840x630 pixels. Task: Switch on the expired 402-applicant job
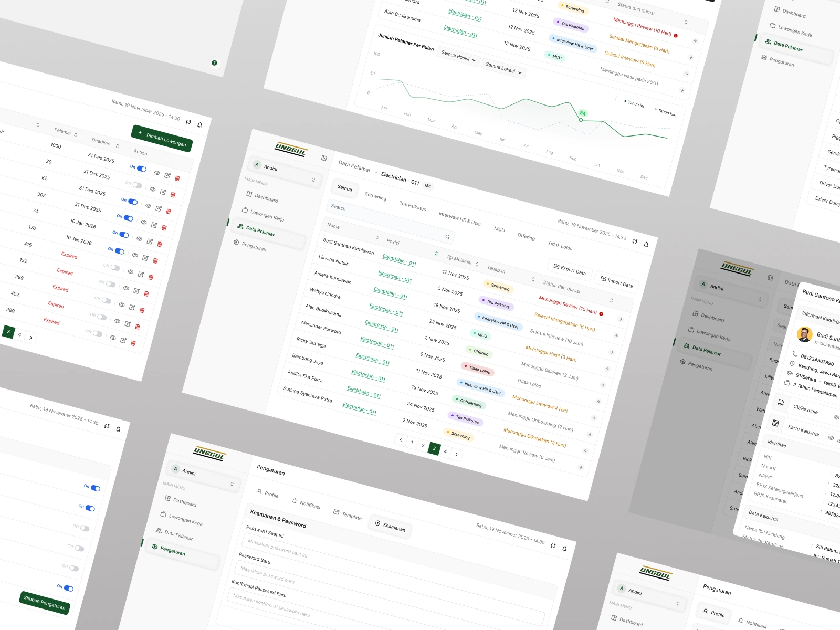click(102, 317)
